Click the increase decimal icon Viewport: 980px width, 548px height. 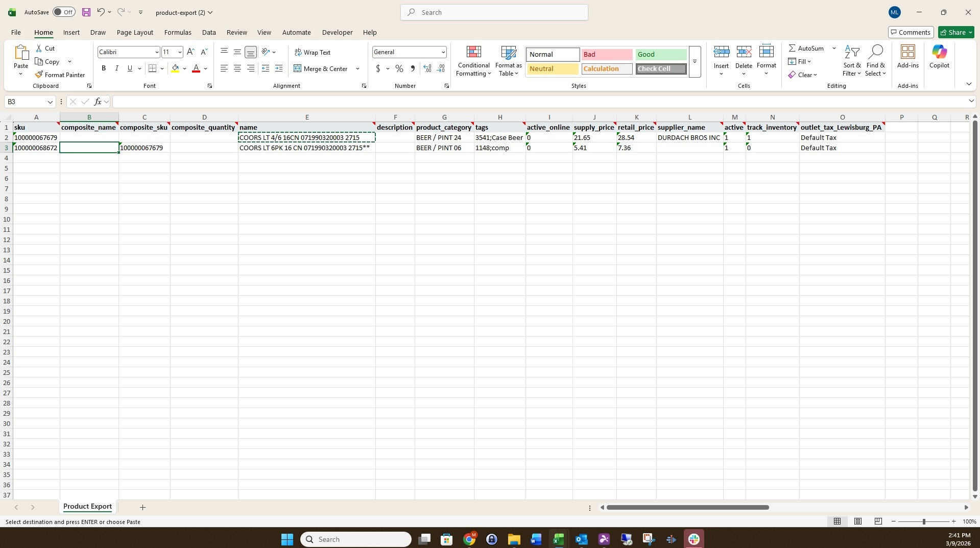click(x=427, y=68)
